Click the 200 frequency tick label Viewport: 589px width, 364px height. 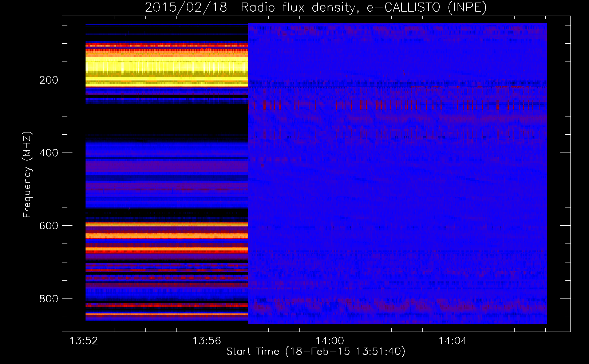pyautogui.click(x=49, y=80)
